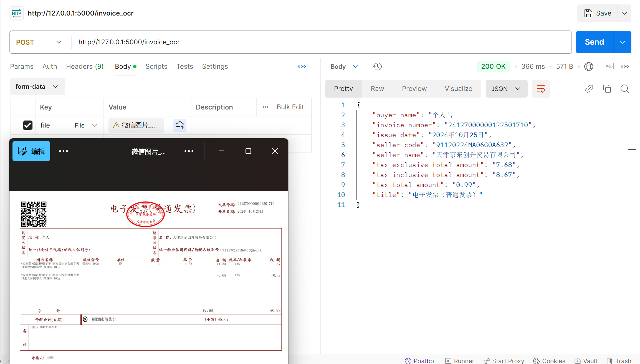Open the Scripts tab

156,67
